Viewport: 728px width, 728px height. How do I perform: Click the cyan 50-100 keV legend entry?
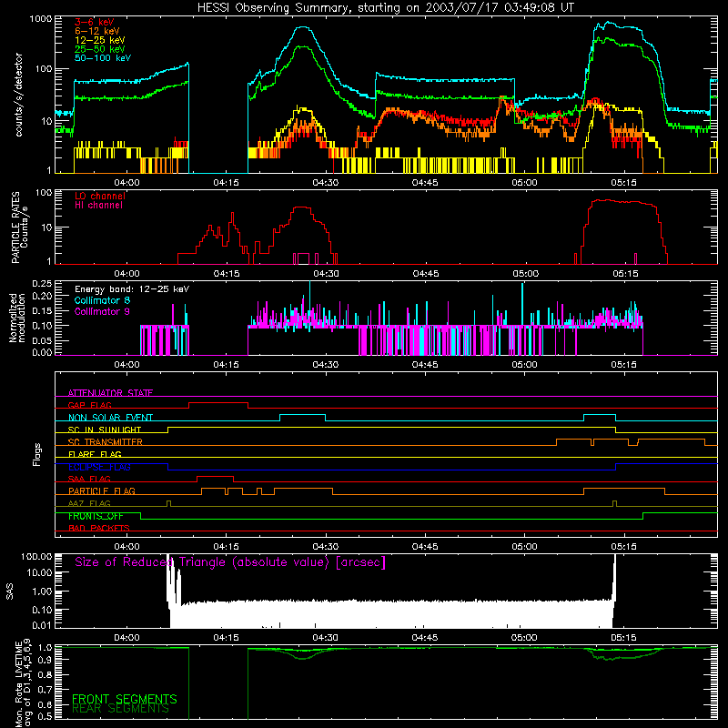click(x=103, y=58)
